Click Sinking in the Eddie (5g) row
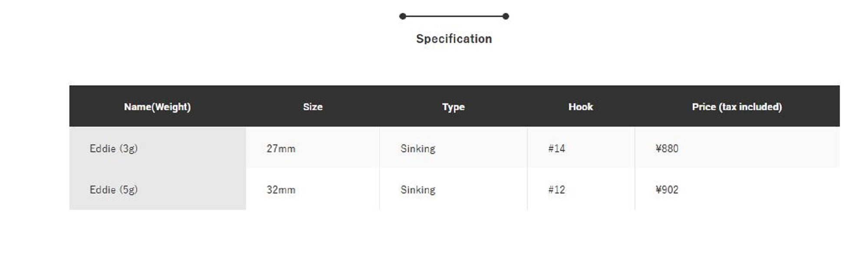 click(418, 189)
